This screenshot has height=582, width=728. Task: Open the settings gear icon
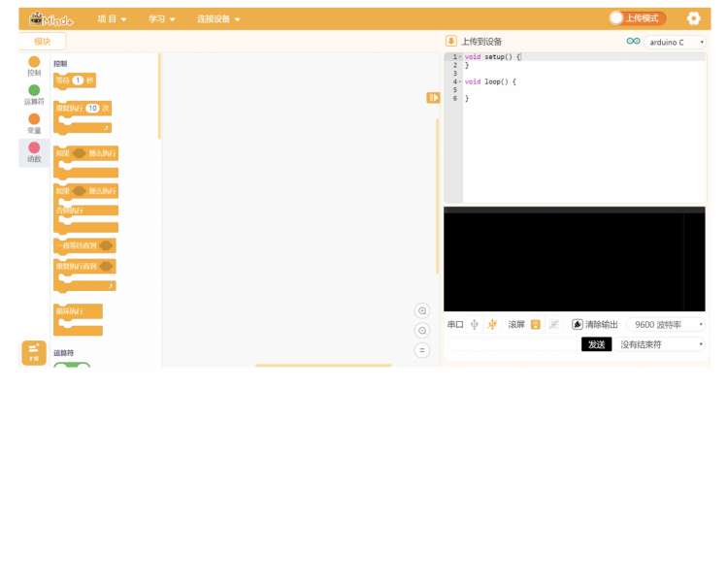[x=693, y=18]
